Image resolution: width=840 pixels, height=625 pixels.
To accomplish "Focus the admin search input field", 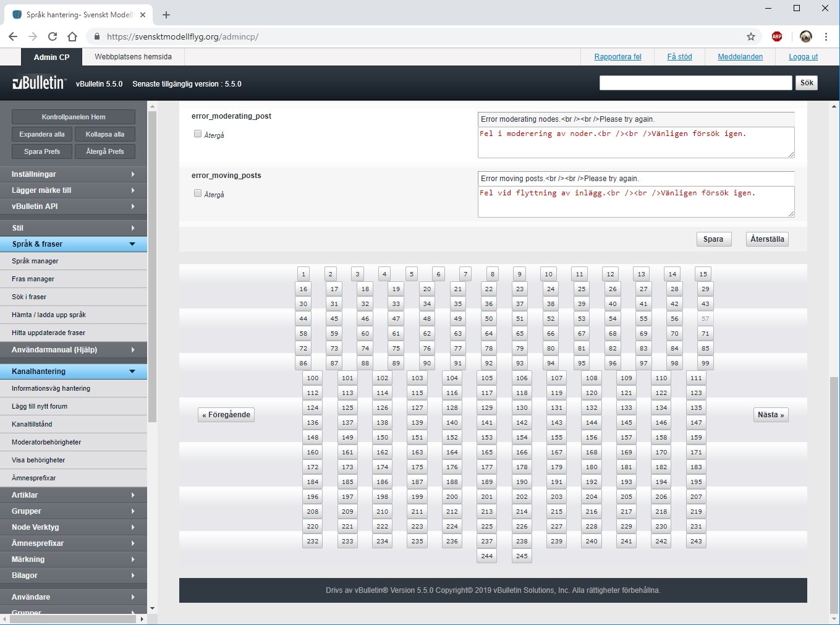I will tap(695, 83).
